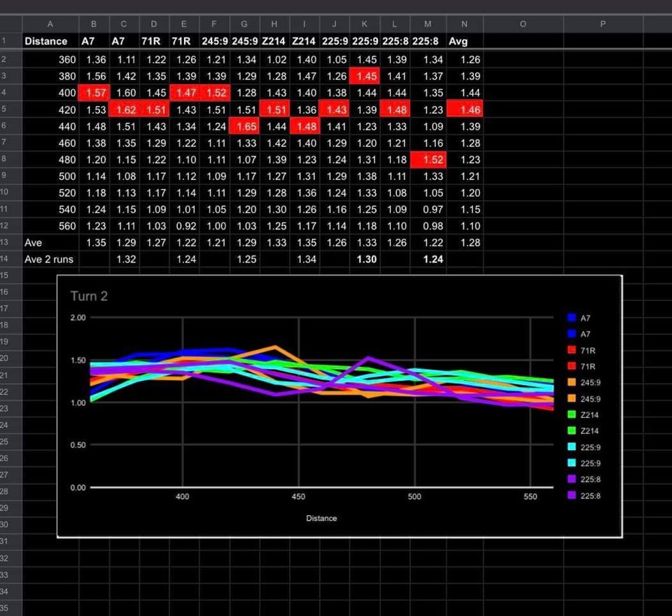Select the bold 1.30 in Ave 2 runs row

pos(367,260)
